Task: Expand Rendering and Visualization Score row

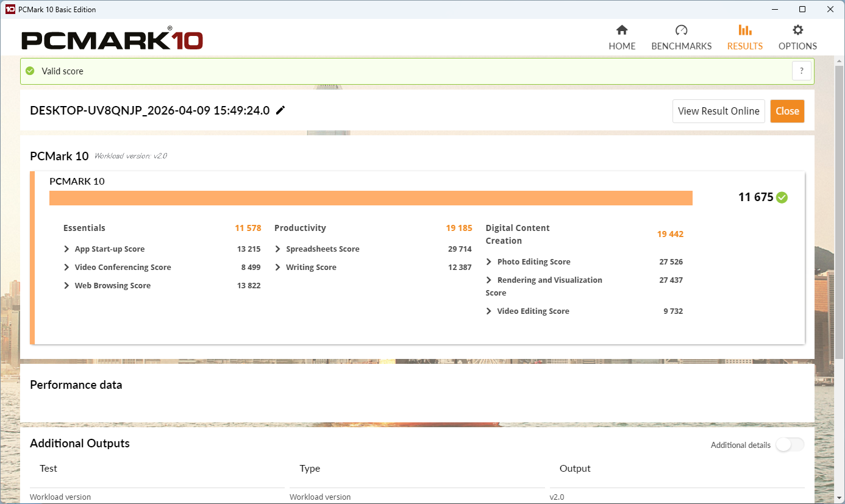Action: (x=489, y=280)
